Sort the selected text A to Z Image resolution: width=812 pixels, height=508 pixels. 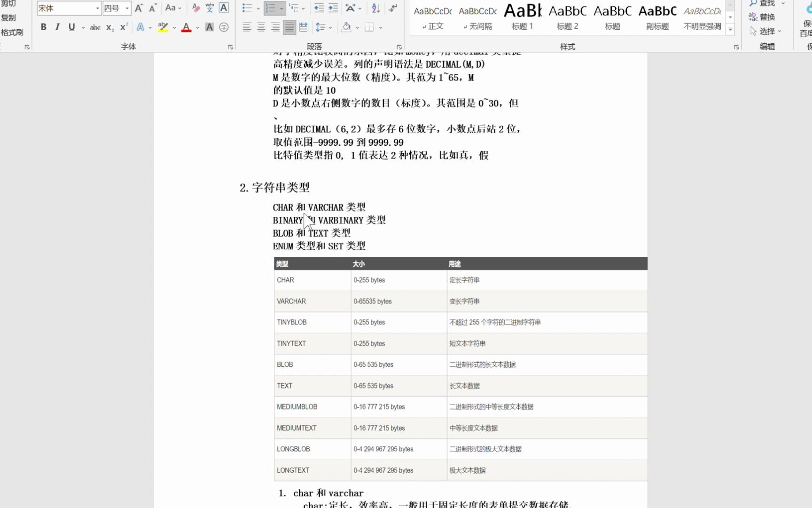(376, 8)
